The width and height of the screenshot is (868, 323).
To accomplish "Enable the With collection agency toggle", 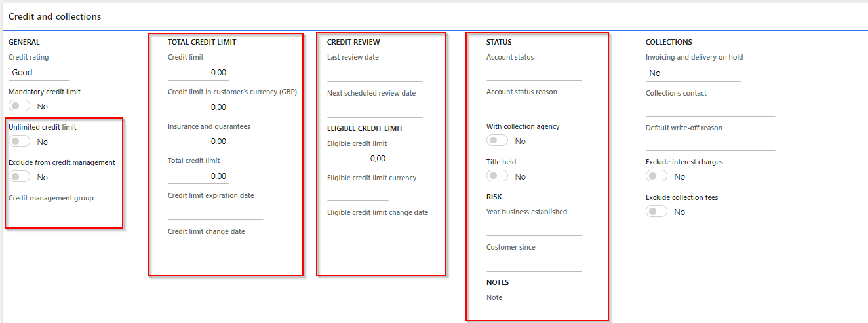I will 497,141.
